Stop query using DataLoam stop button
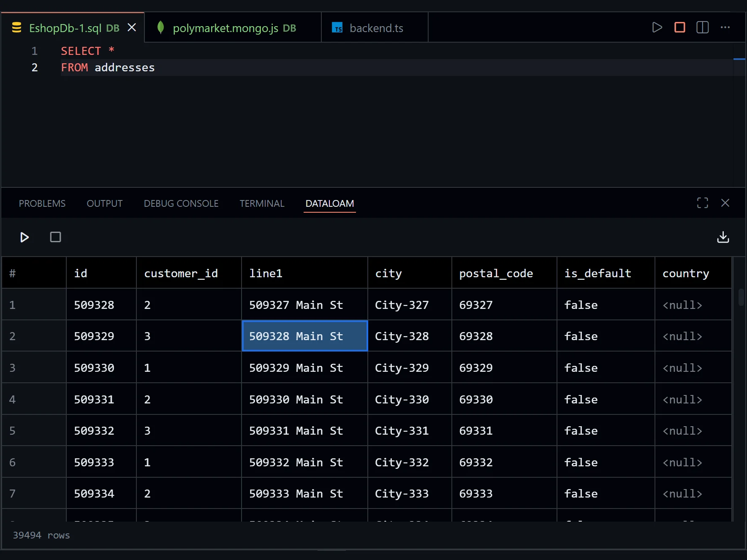The height and width of the screenshot is (560, 747). pos(55,237)
